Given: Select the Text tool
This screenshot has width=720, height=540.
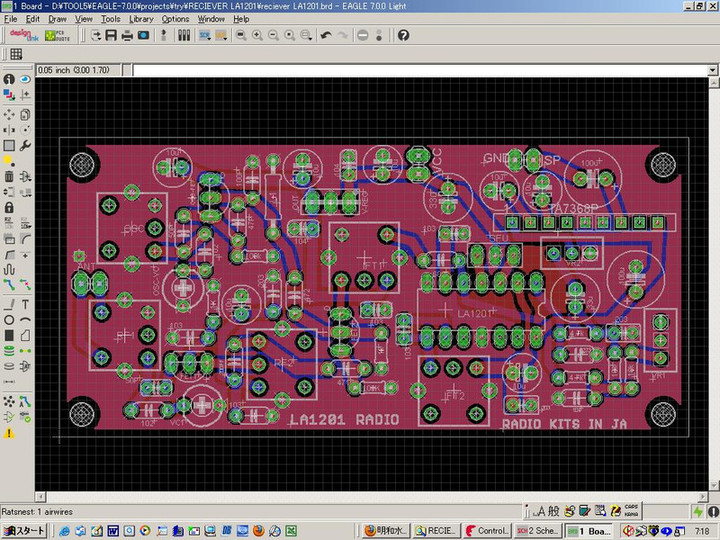Looking at the screenshot, I should tap(25, 304).
